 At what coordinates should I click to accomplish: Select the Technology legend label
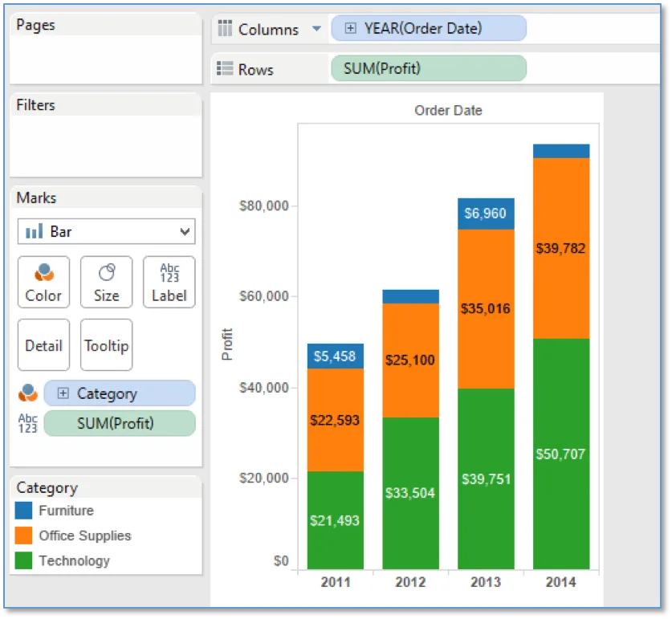coord(74,560)
